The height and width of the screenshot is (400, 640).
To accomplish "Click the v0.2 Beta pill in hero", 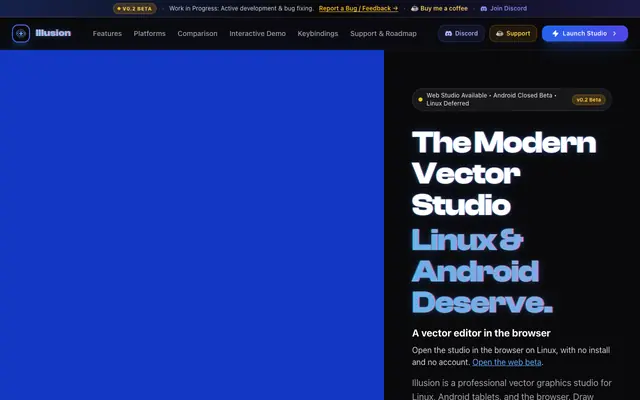I will tap(588, 100).
